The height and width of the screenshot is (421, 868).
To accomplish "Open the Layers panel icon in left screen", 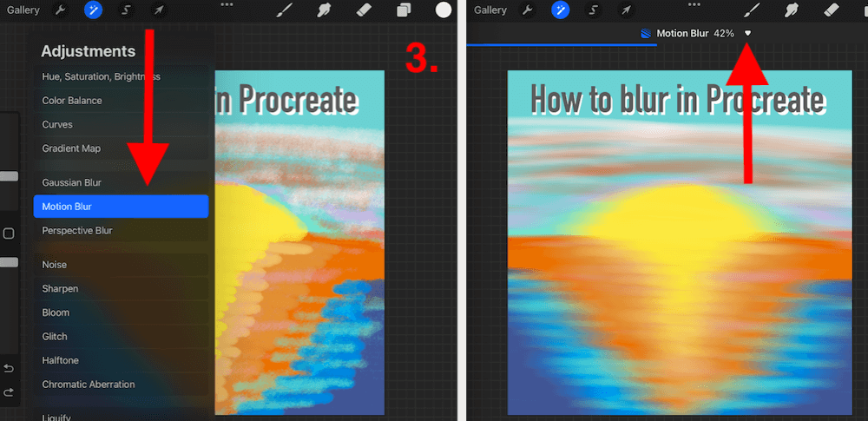I will coord(404,10).
